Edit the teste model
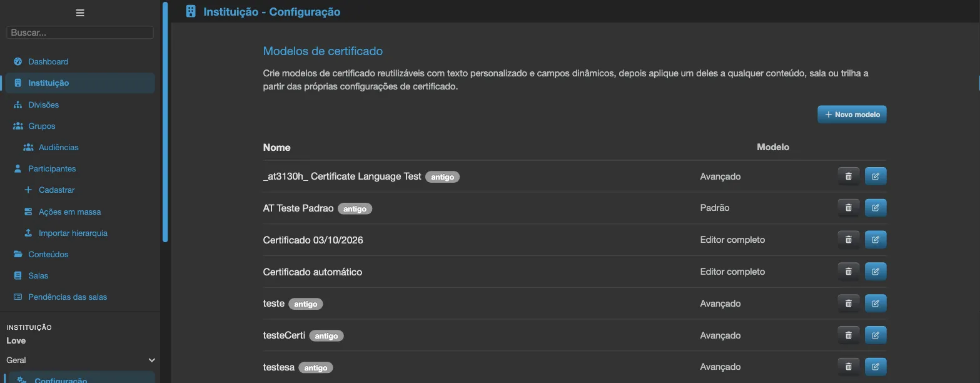The width and height of the screenshot is (980, 383). point(876,304)
